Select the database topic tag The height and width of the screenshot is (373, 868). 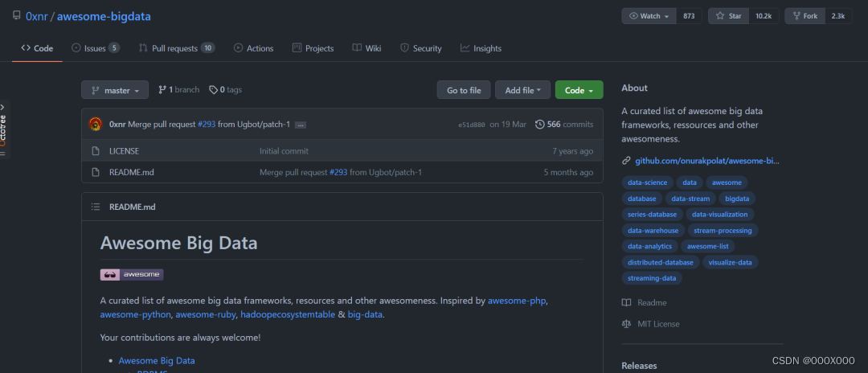click(641, 199)
